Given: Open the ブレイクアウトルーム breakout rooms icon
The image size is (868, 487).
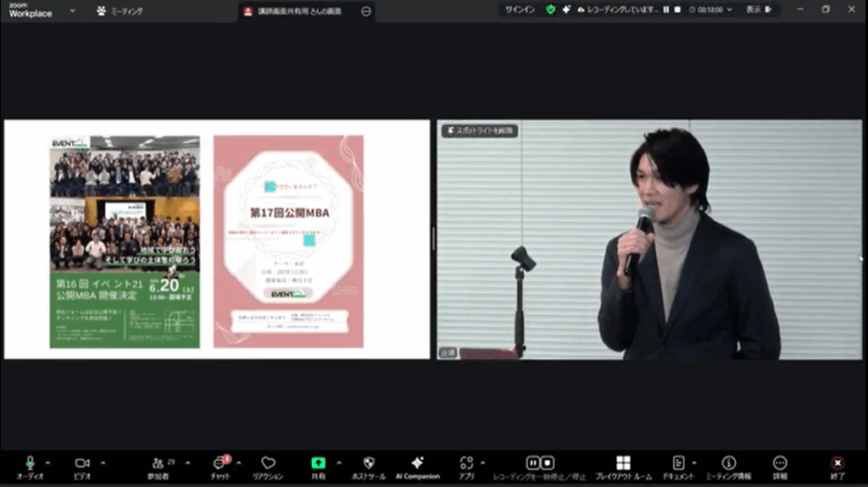Looking at the screenshot, I should point(623,463).
